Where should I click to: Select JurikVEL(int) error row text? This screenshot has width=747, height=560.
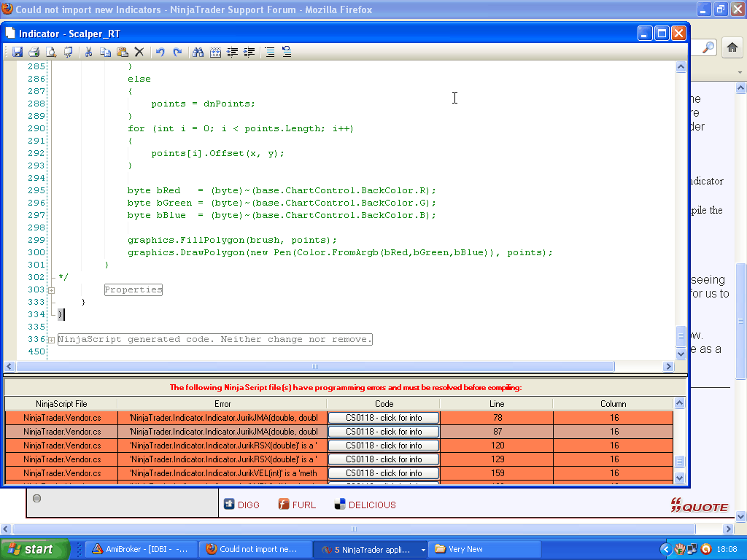click(223, 472)
